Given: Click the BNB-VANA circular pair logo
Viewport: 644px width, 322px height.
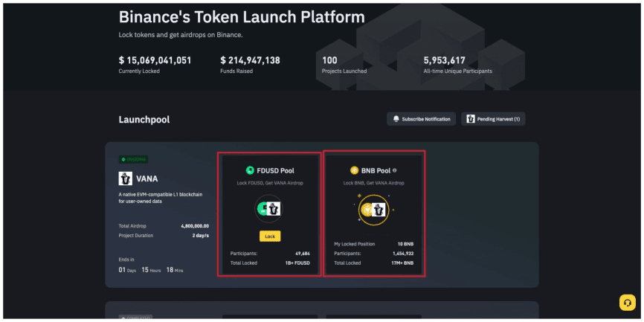Looking at the screenshot, I should (x=374, y=211).
